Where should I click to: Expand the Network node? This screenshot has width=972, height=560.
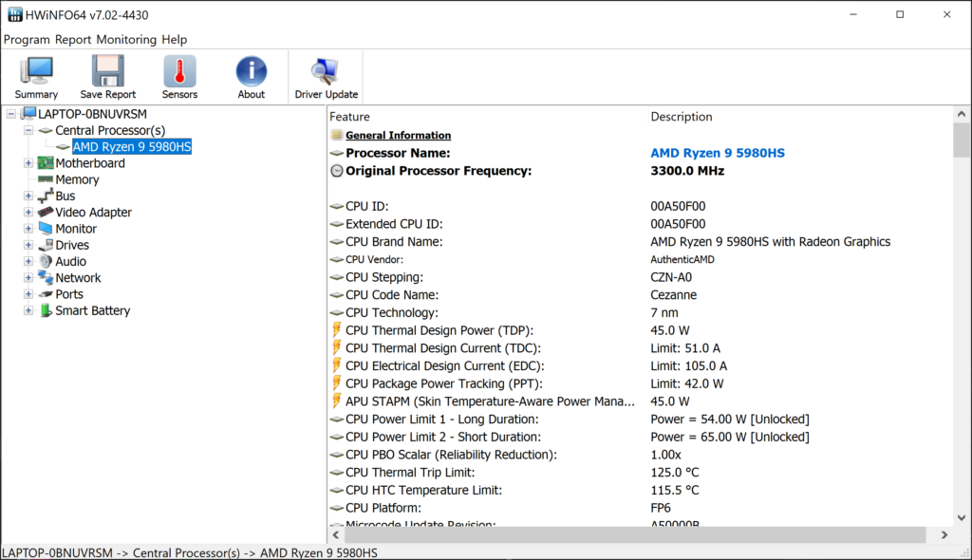28,277
